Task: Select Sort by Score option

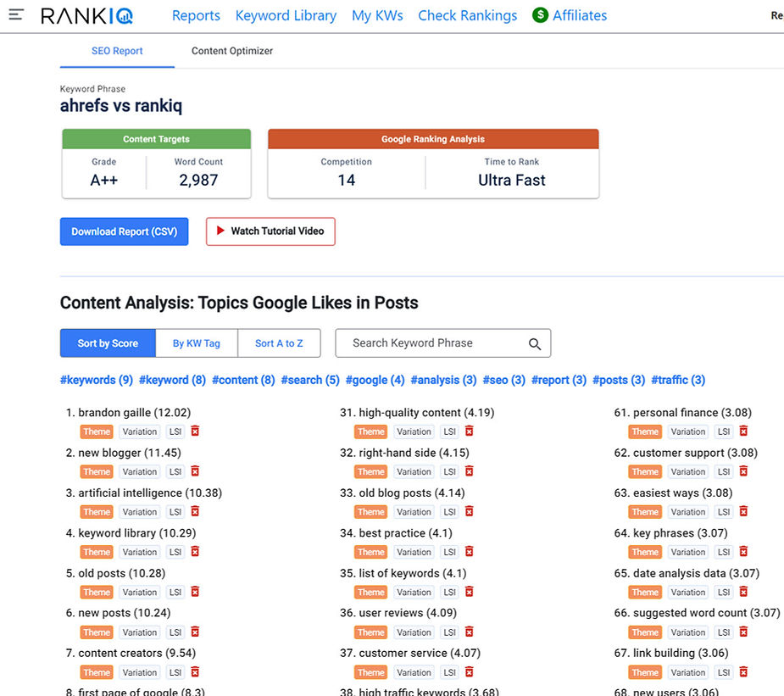Action: point(108,343)
